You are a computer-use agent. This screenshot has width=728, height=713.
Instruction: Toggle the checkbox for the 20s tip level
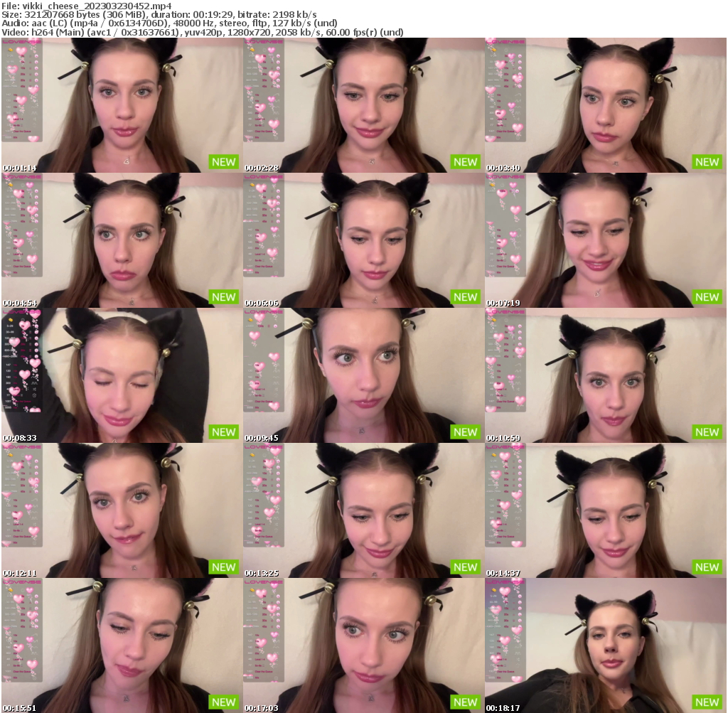(31, 74)
